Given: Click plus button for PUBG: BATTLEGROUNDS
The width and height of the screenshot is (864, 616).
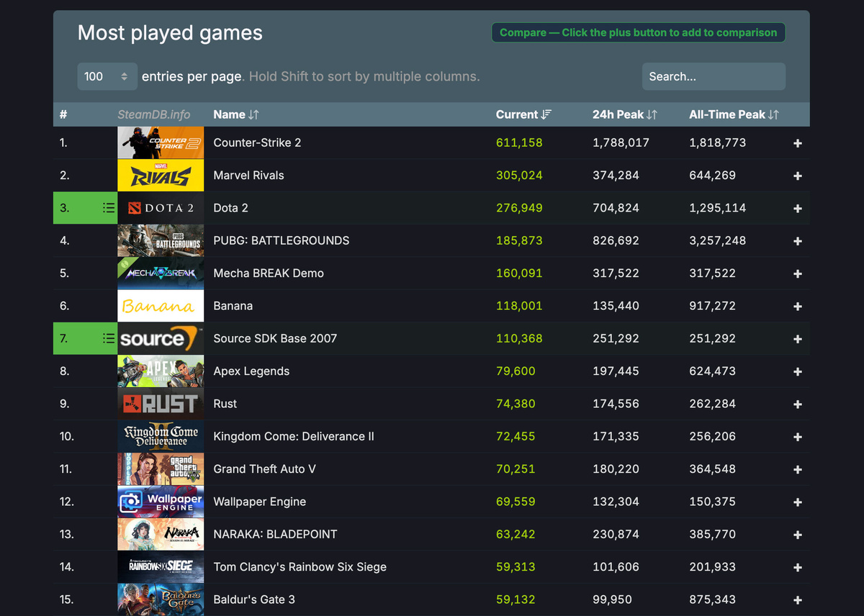Looking at the screenshot, I should click(797, 241).
